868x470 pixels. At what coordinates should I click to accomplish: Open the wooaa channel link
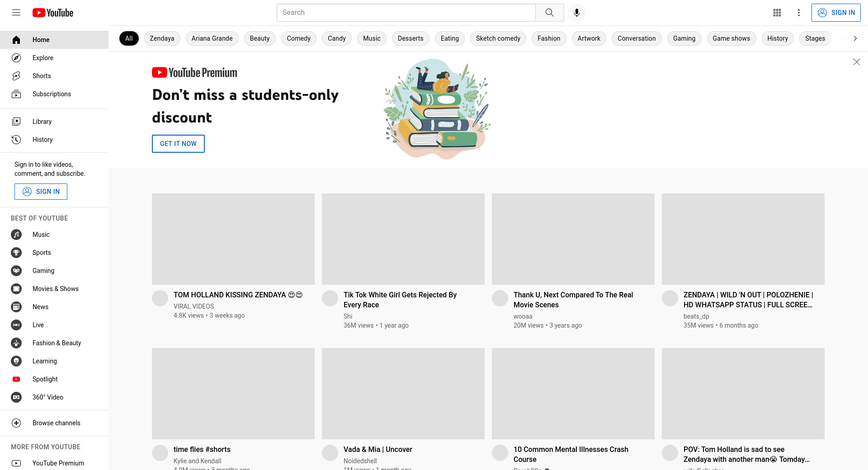523,316
